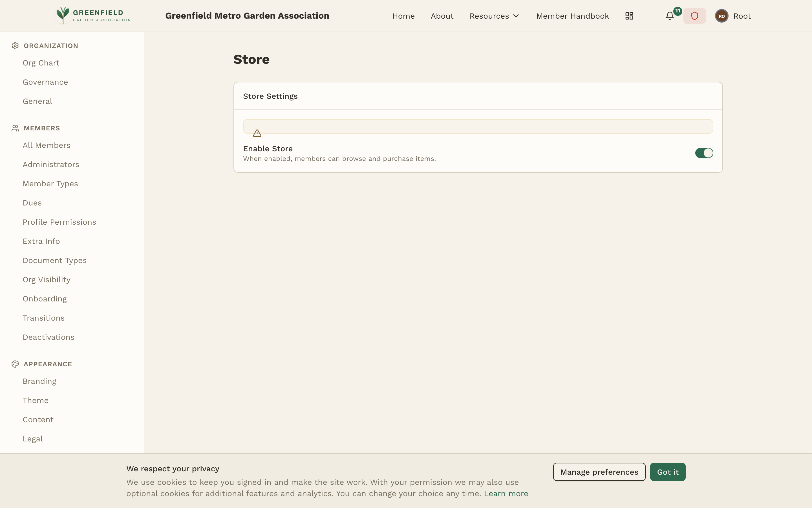Open Profile Permissions
The width and height of the screenshot is (812, 508).
click(59, 222)
